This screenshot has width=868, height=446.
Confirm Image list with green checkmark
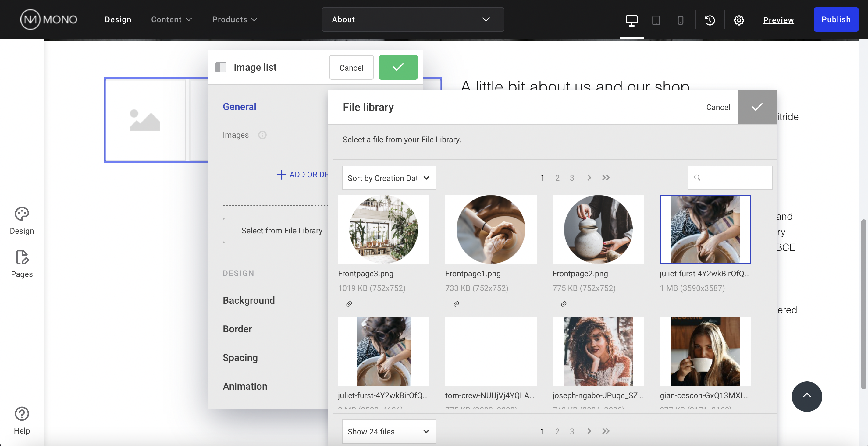(x=398, y=67)
